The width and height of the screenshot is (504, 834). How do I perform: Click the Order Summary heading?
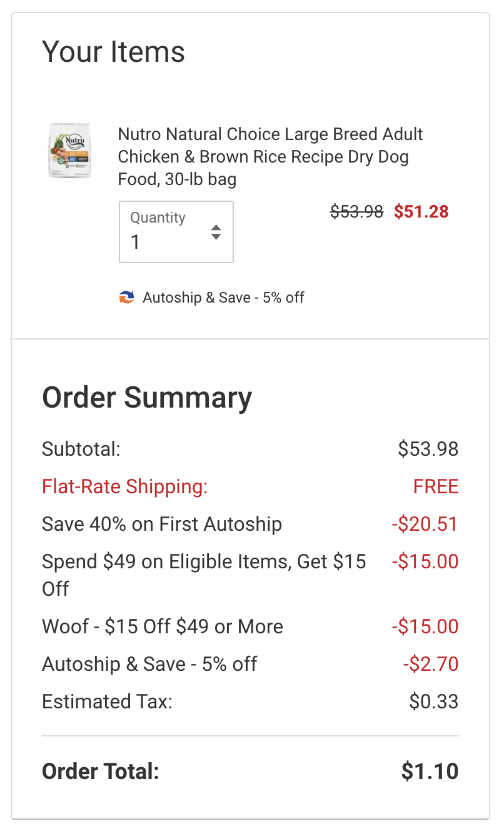click(147, 398)
